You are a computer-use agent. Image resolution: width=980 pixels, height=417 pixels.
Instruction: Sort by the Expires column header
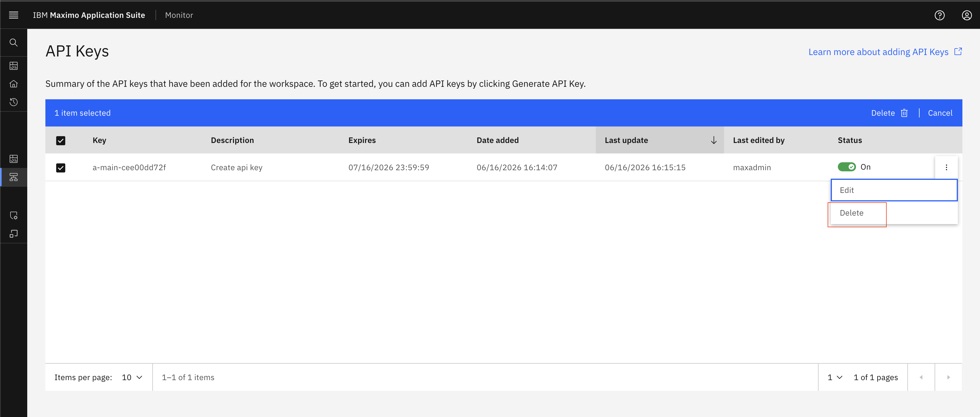[x=362, y=140]
